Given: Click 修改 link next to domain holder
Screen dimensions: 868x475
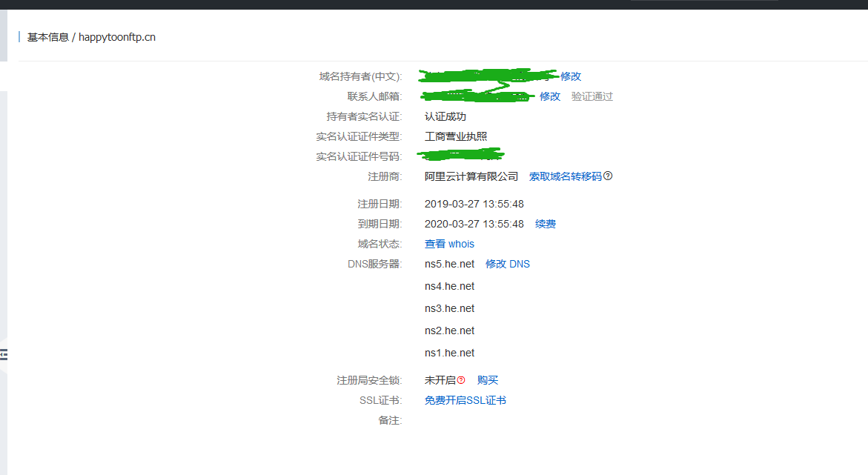Looking at the screenshot, I should [571, 76].
